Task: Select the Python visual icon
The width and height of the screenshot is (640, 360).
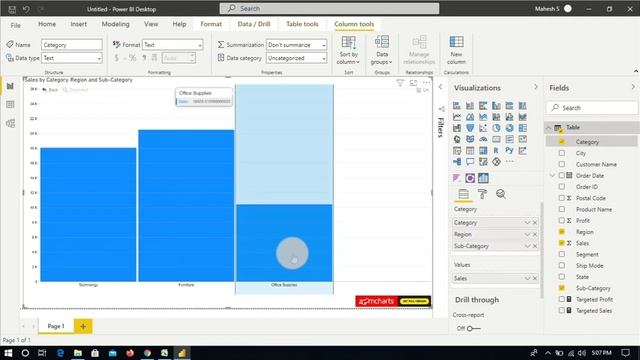Action: click(x=509, y=151)
